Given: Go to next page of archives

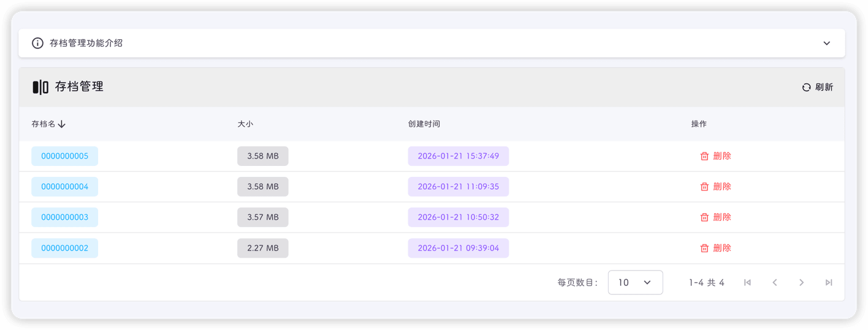Looking at the screenshot, I should (801, 282).
